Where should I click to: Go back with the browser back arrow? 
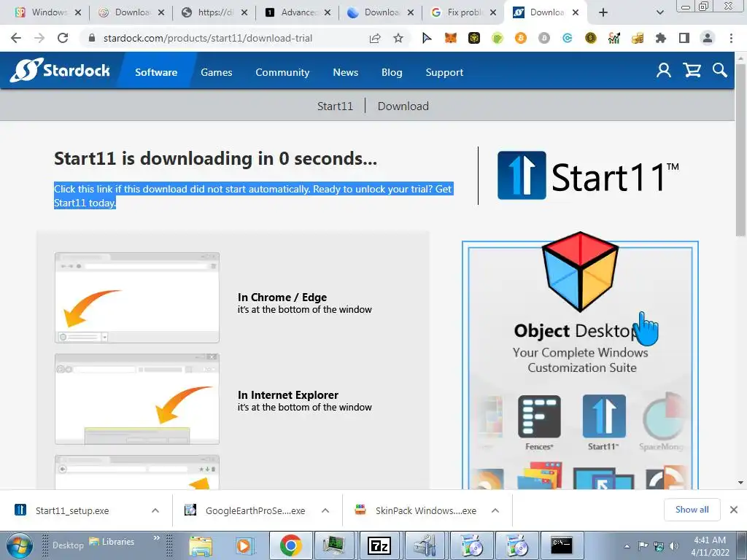point(16,38)
